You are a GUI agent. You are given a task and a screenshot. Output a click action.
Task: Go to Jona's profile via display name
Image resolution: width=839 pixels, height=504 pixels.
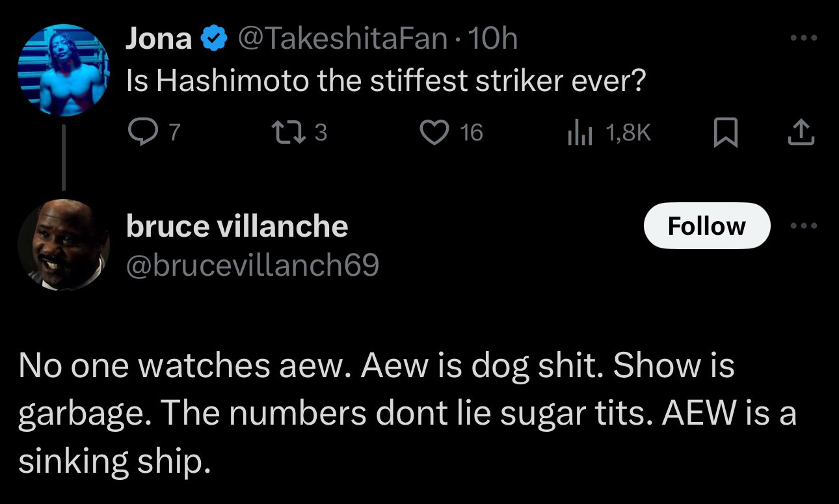tap(159, 40)
